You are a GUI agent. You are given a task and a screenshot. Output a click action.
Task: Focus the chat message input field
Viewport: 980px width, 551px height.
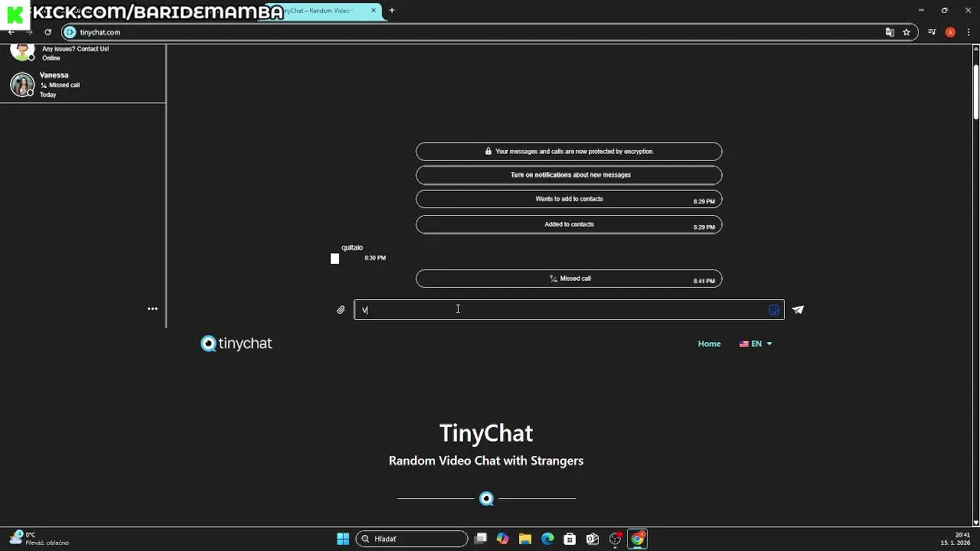pyautogui.click(x=569, y=310)
